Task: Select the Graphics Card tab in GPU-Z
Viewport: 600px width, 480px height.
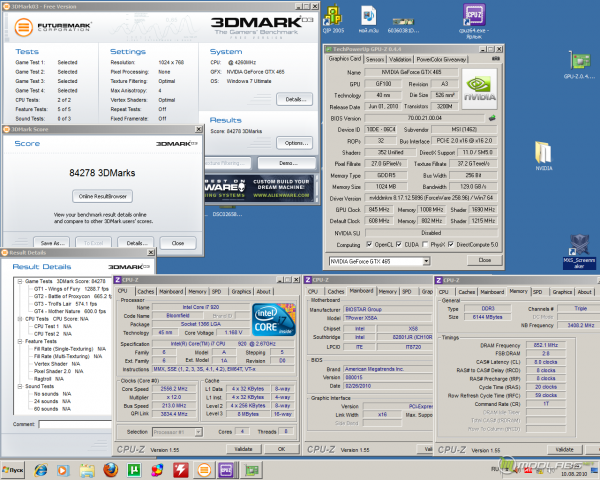Action: (345, 59)
